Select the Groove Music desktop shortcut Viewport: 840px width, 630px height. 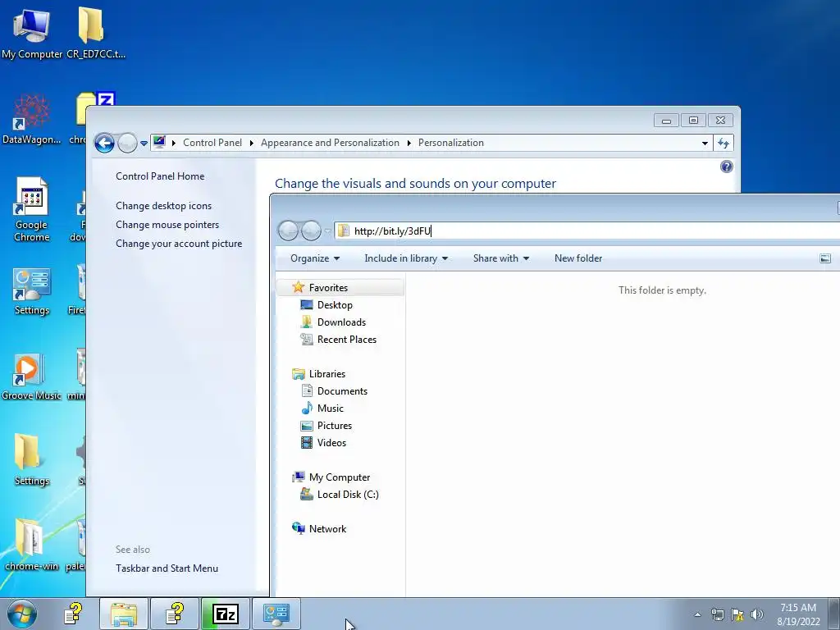coord(31,377)
